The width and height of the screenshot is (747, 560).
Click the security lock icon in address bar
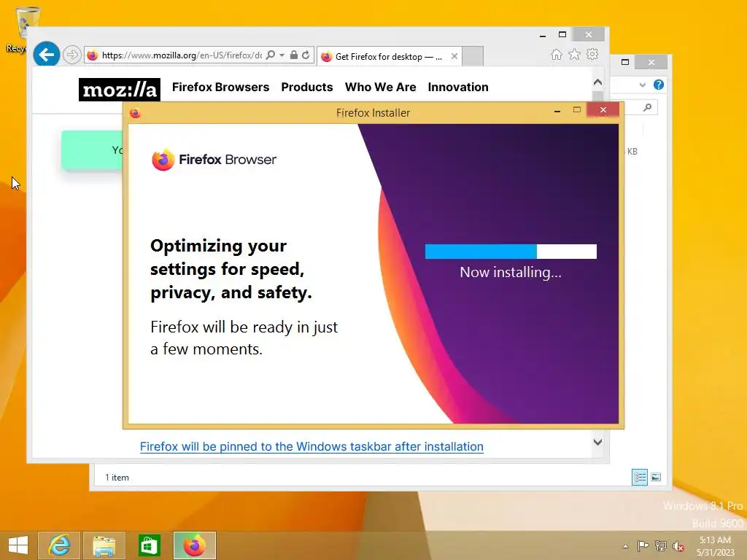click(x=293, y=55)
